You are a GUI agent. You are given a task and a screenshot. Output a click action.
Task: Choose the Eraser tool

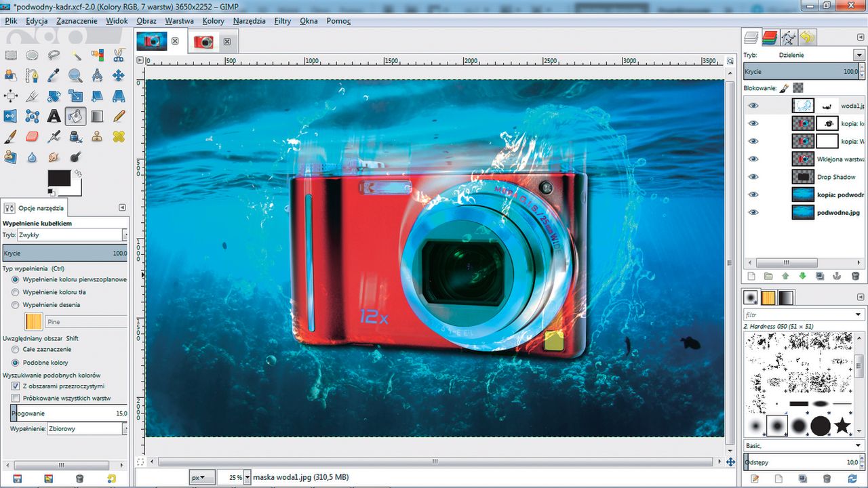(x=32, y=136)
